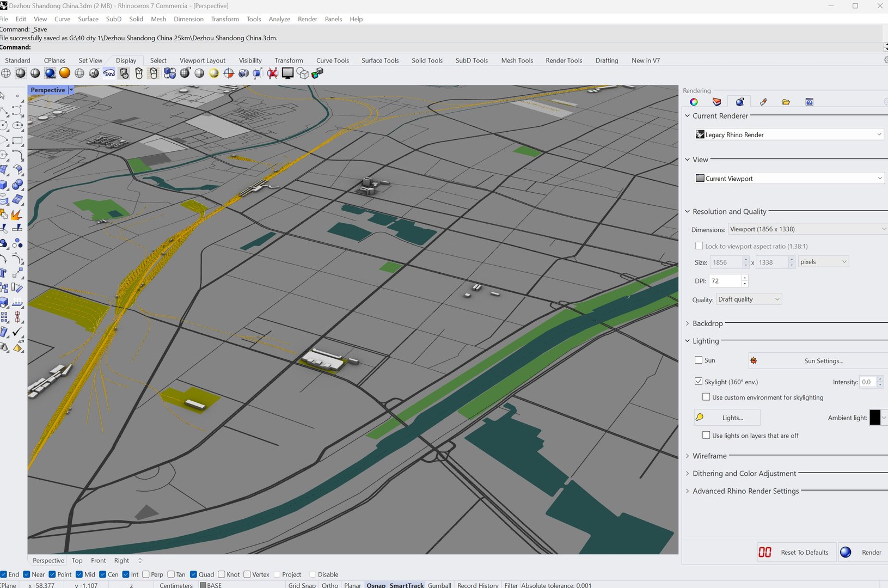Open the Layers panel tab icon

click(716, 102)
